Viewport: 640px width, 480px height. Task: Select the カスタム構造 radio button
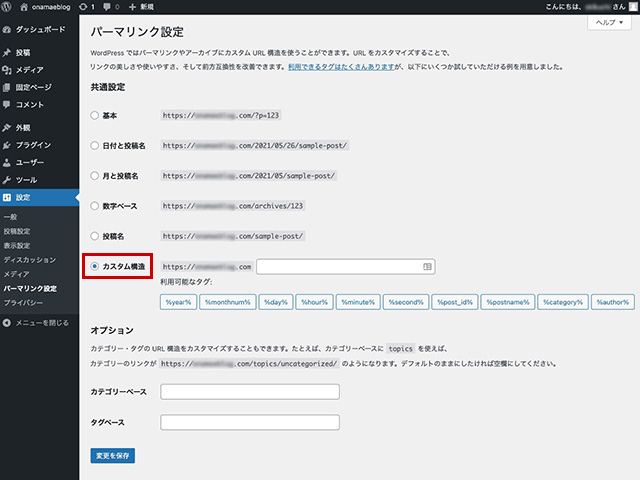[94, 266]
